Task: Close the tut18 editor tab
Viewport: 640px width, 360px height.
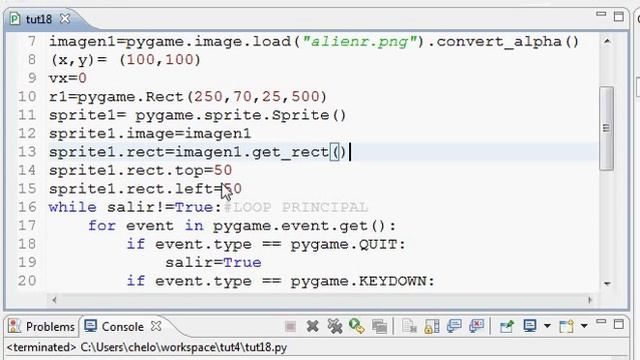Action: click(65, 18)
